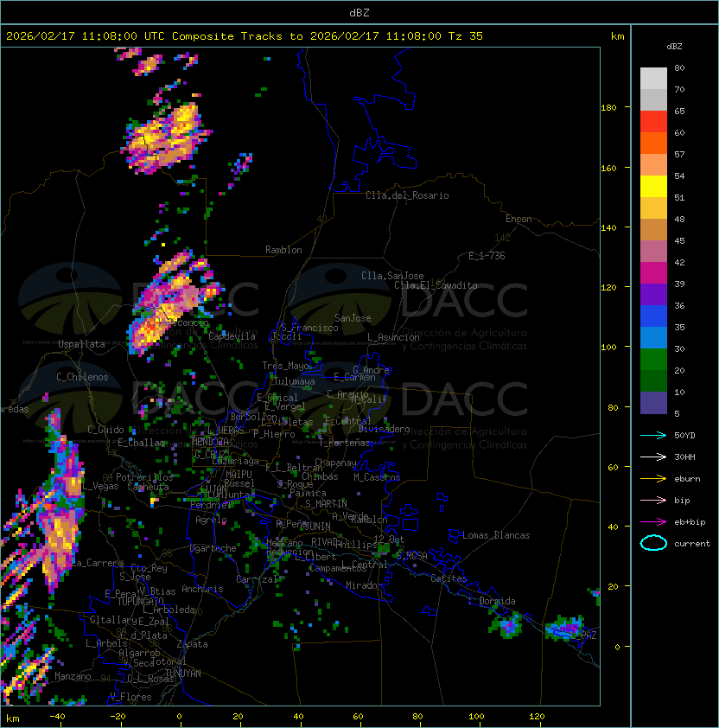This screenshot has height=728, width=719.
Task: Click the S_MARTIN place label
Action: tap(326, 504)
